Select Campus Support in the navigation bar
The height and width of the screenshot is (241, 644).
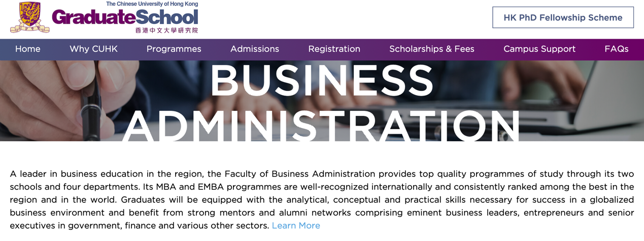point(539,49)
